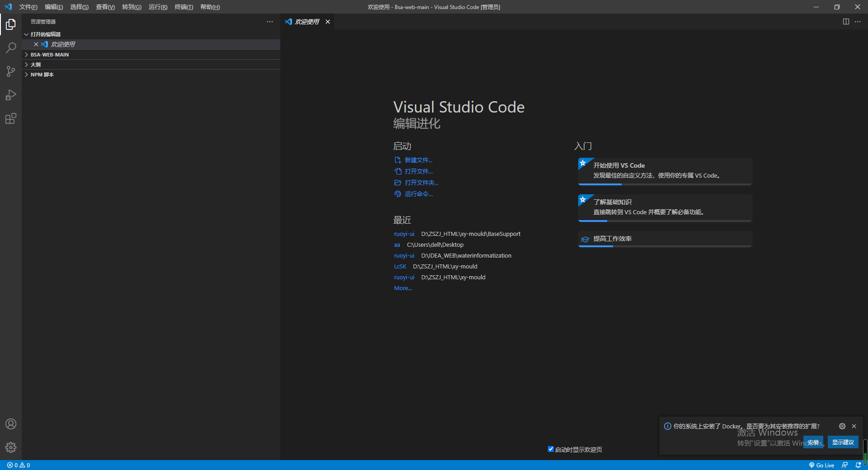868x470 pixels.
Task: Open the 运行(R) menu
Action: (158, 7)
